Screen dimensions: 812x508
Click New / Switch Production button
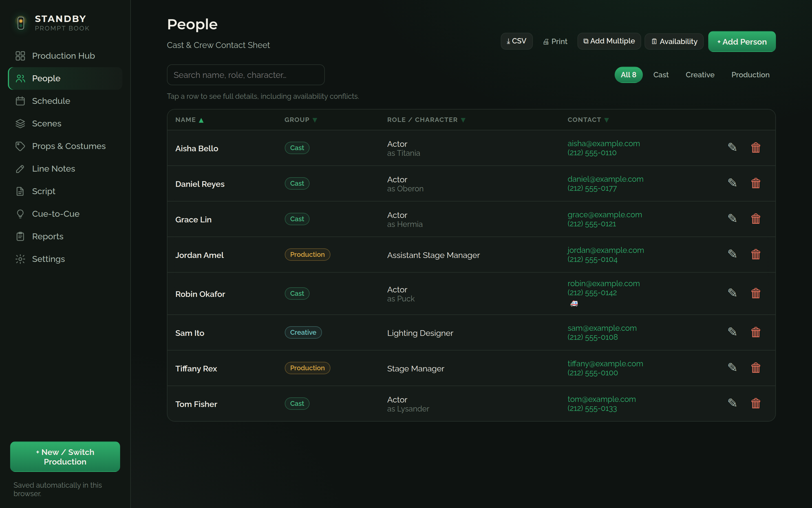[x=65, y=457]
